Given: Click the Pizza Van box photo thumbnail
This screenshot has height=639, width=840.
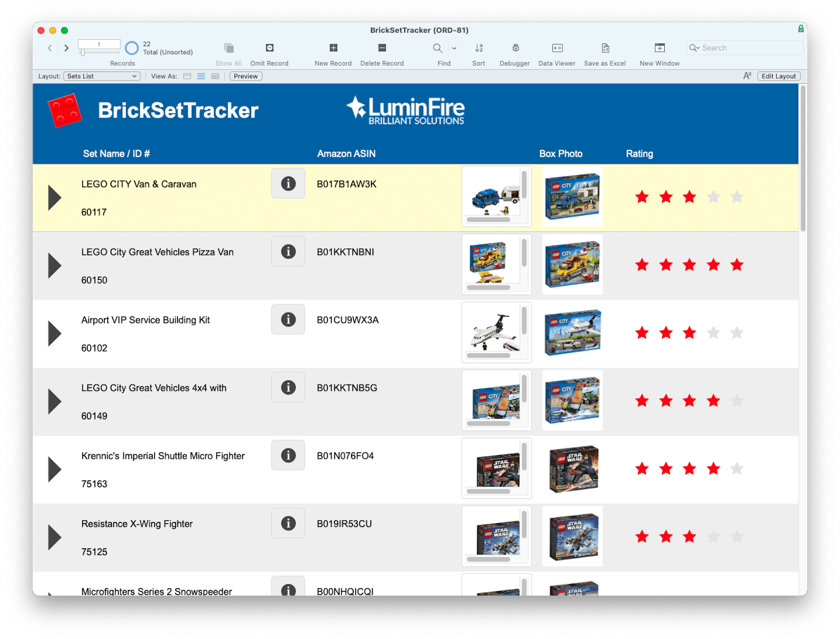Looking at the screenshot, I should pyautogui.click(x=572, y=264).
